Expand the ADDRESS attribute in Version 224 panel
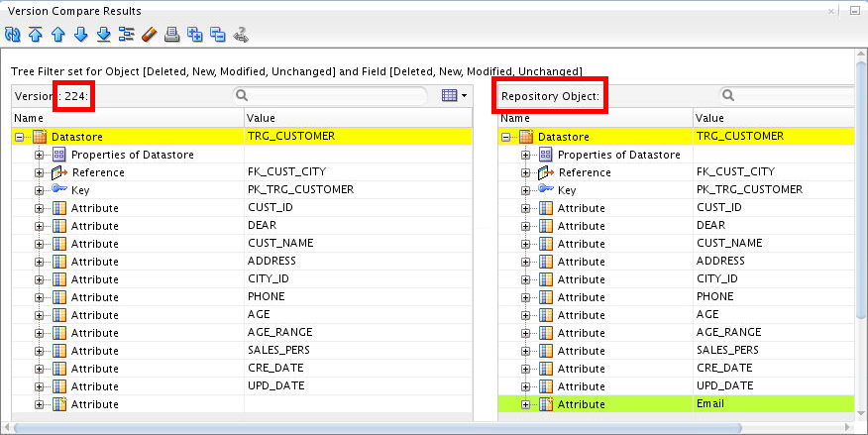Viewport: 868px width, 435px height. point(39,262)
